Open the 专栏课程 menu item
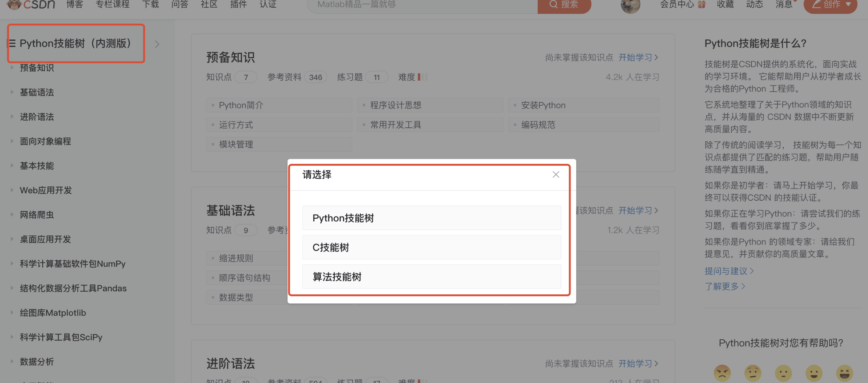This screenshot has width=868, height=383. 113,4
